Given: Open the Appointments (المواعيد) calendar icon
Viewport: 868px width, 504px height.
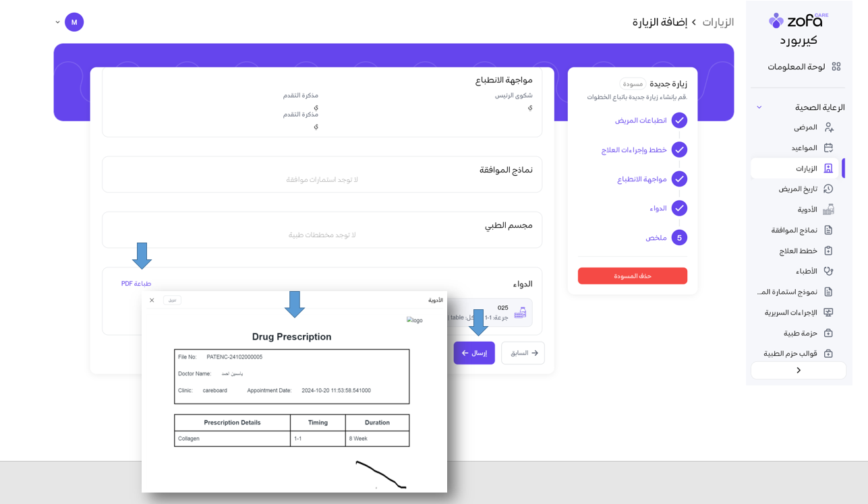Looking at the screenshot, I should [x=828, y=148].
